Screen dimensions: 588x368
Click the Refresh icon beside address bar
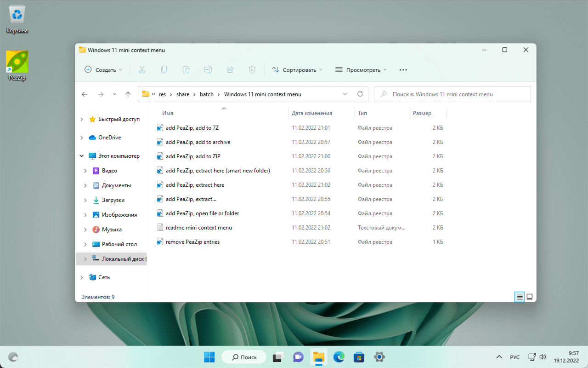tap(360, 94)
